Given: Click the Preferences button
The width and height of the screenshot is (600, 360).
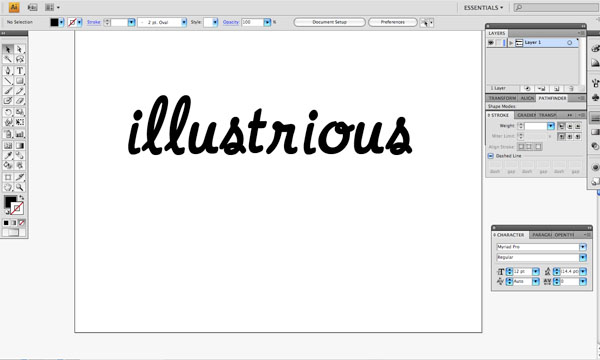Looking at the screenshot, I should (x=393, y=22).
